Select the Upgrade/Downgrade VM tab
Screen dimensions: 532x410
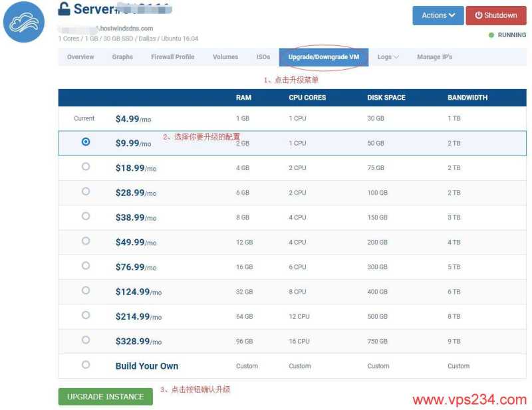coord(324,57)
